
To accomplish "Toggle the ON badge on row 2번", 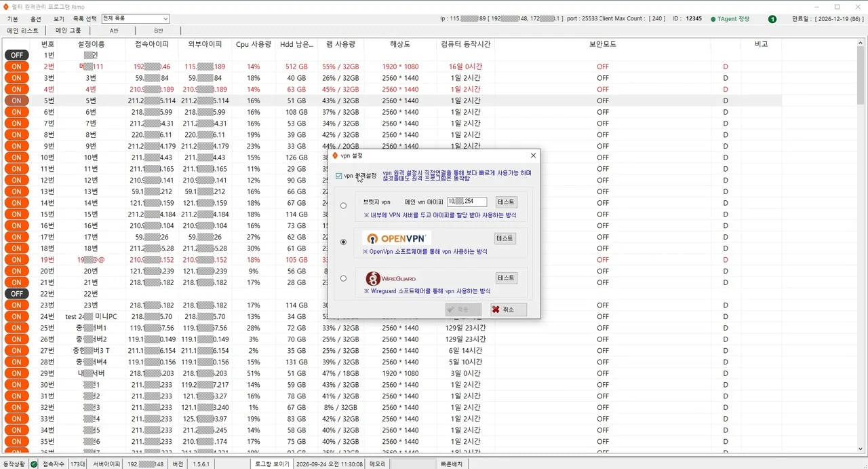I will [16, 67].
